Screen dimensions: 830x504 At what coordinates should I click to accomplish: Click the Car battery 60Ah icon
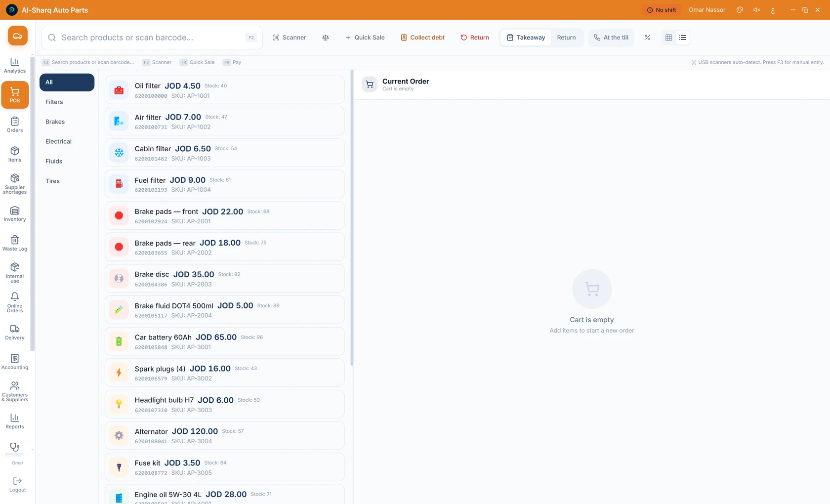pos(119,341)
